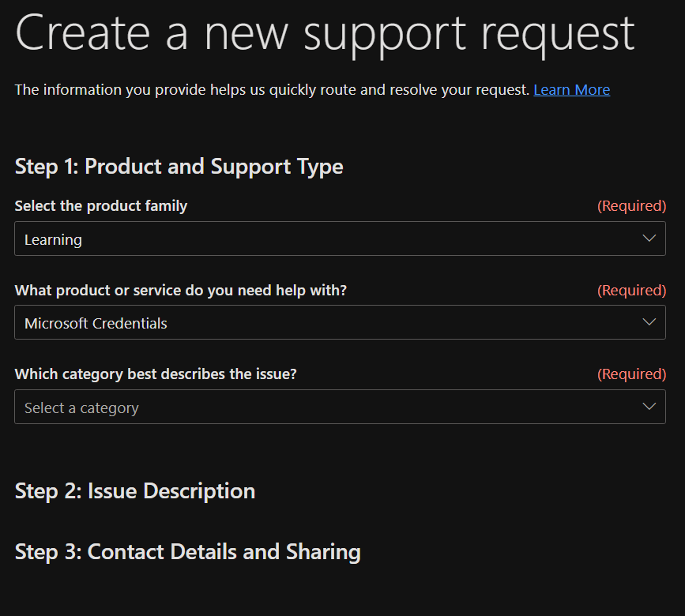
Task: Select the 'Learning' value in product family
Action: click(53, 239)
